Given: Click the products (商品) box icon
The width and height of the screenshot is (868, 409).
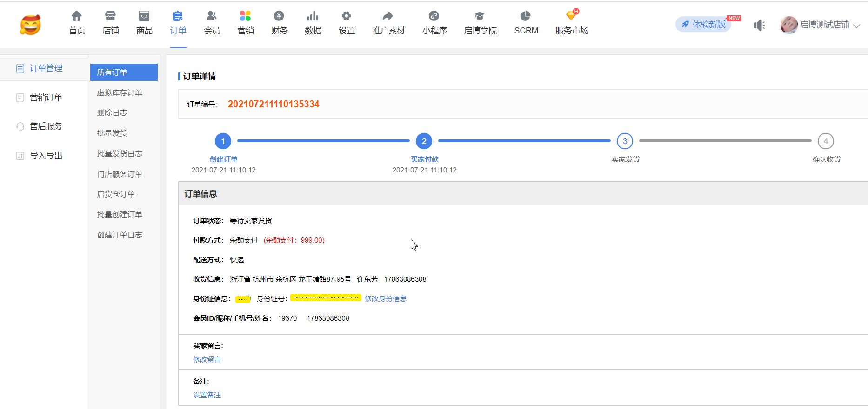Looking at the screenshot, I should point(144,16).
